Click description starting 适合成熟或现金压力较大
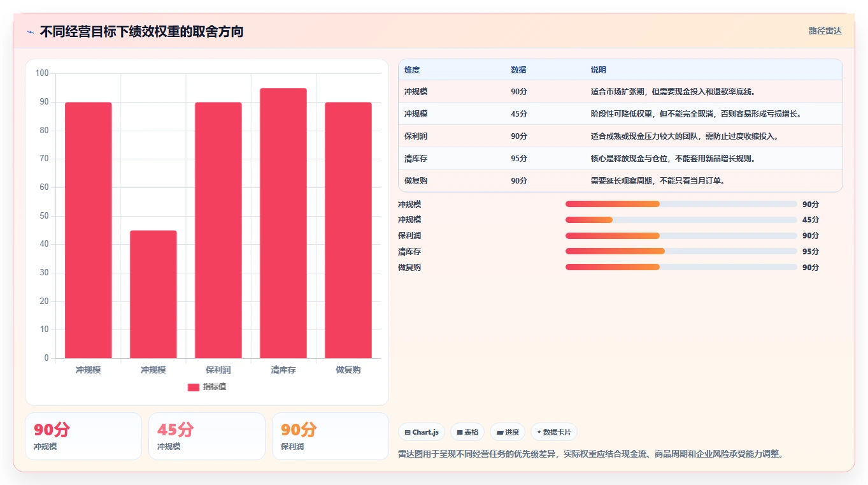The width and height of the screenshot is (868, 485). 685,136
